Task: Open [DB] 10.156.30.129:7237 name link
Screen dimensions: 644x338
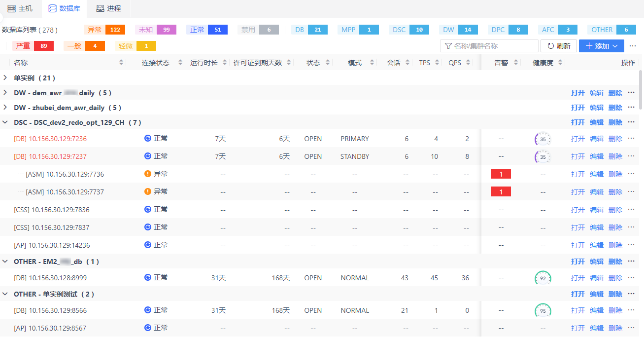Action: pos(50,156)
